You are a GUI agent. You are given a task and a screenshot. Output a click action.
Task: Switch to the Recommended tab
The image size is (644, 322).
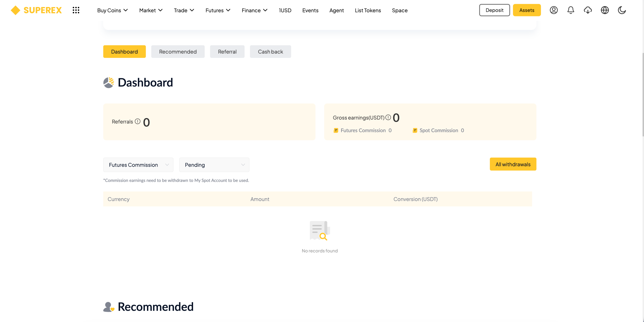[178, 52]
